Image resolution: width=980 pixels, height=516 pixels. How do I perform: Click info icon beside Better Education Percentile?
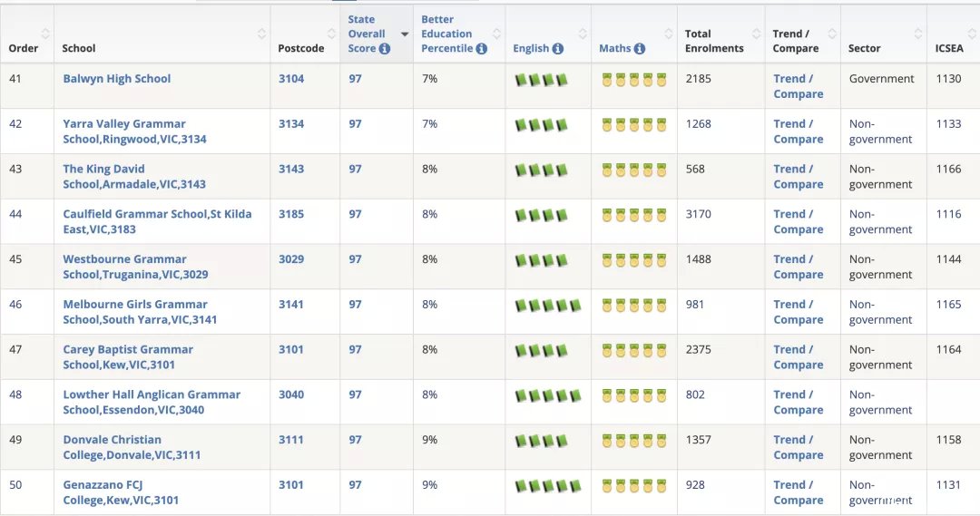coord(481,49)
